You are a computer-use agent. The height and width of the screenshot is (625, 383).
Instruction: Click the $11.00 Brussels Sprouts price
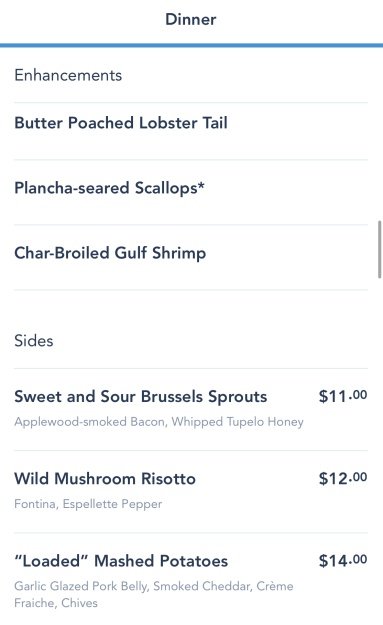tap(343, 396)
